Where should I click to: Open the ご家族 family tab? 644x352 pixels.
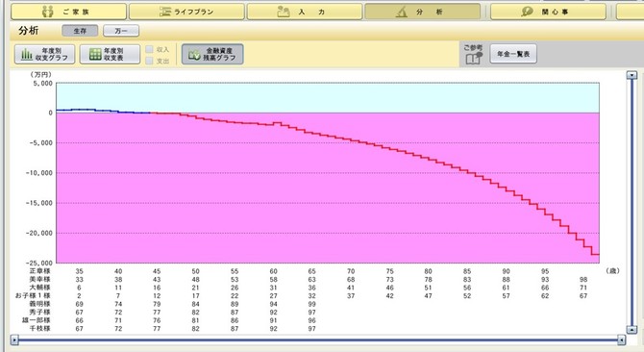68,12
